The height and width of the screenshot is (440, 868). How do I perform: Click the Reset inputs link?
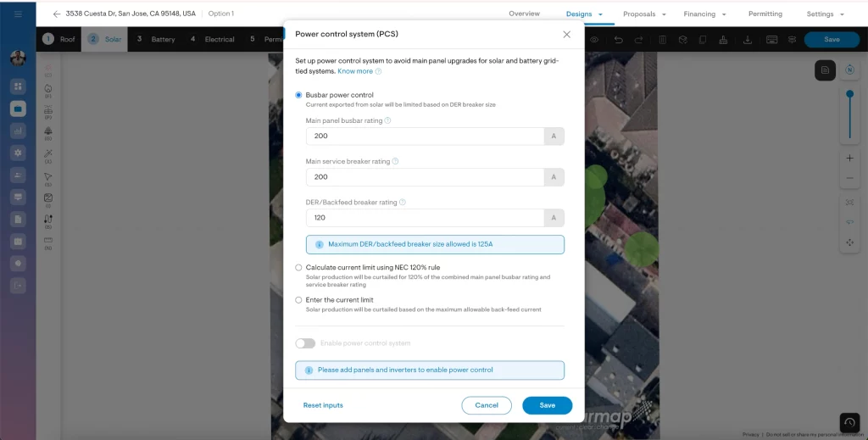click(323, 405)
